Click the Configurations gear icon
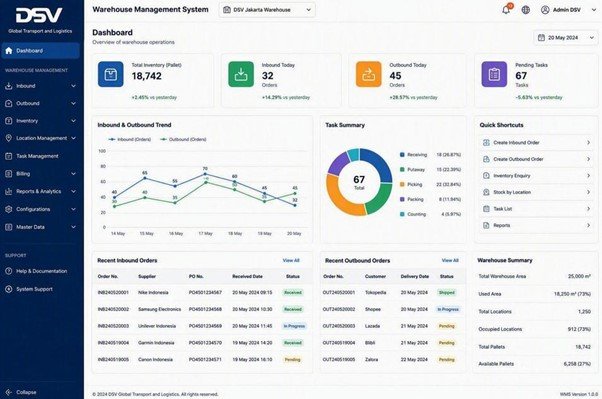 [x=8, y=209]
